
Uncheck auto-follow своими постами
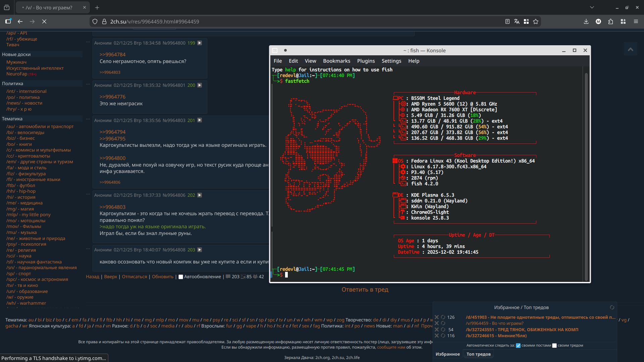(x=518, y=346)
